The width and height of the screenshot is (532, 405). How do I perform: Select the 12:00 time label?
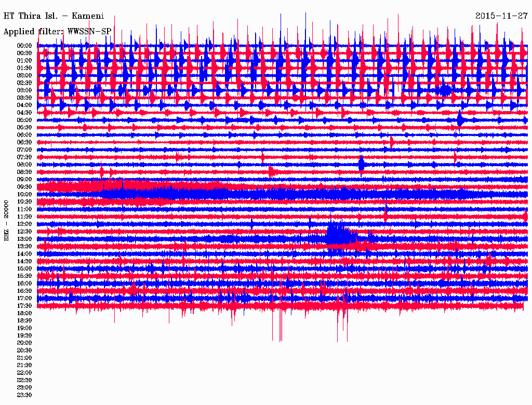tap(24, 224)
